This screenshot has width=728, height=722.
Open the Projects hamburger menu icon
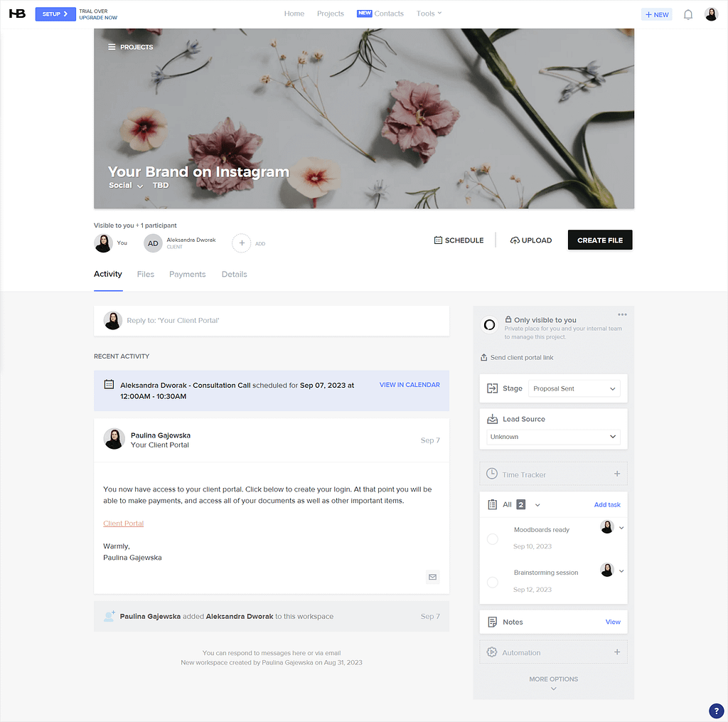click(112, 47)
